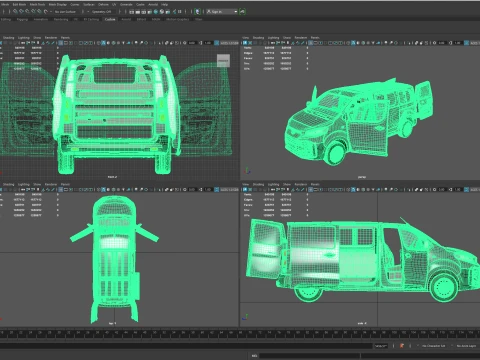The width and height of the screenshot is (480, 360).
Task: Click the Faces count in side viewport
Action: point(269,205)
